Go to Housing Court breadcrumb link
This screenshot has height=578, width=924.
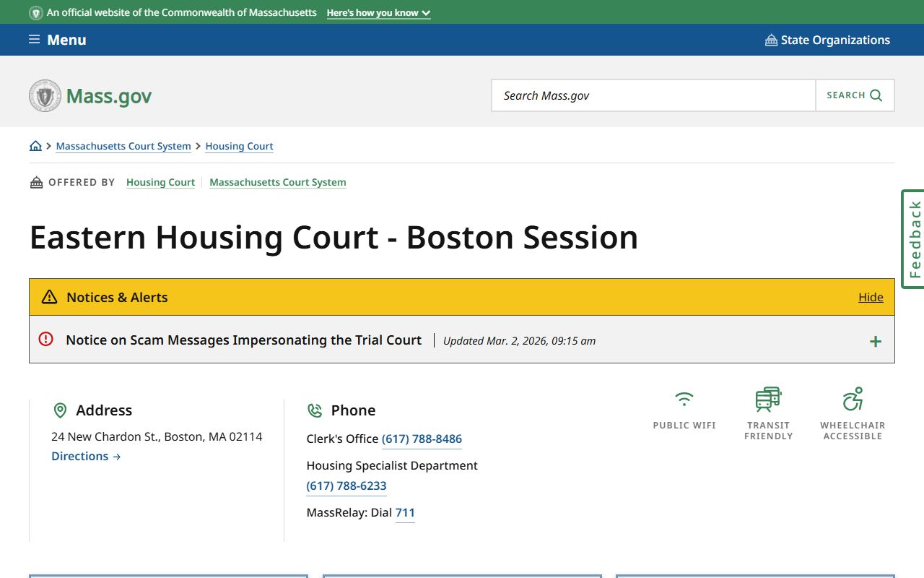pyautogui.click(x=239, y=146)
